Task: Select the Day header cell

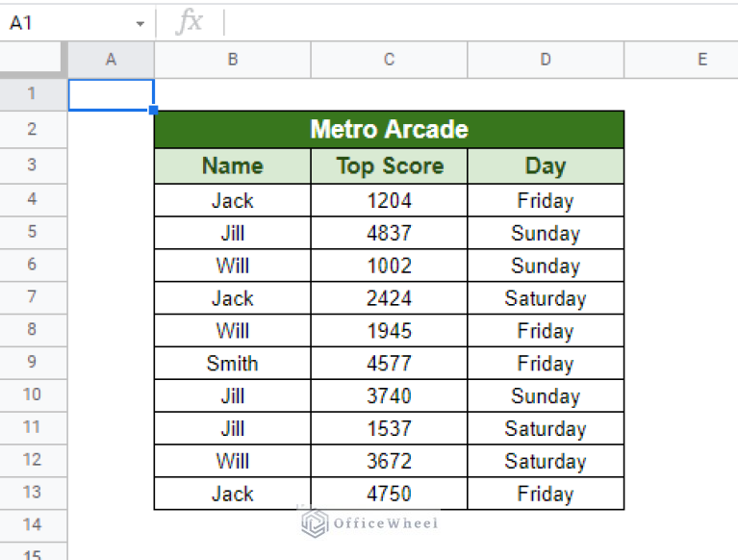Action: [x=546, y=166]
